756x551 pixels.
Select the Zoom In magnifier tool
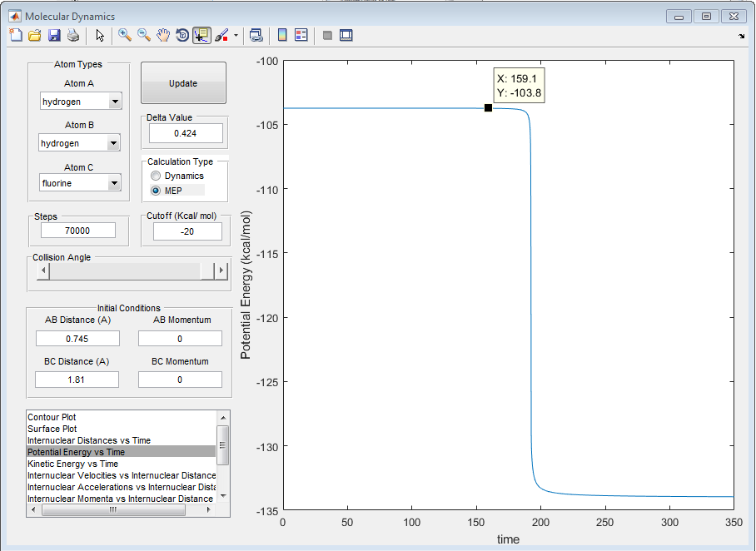click(125, 35)
